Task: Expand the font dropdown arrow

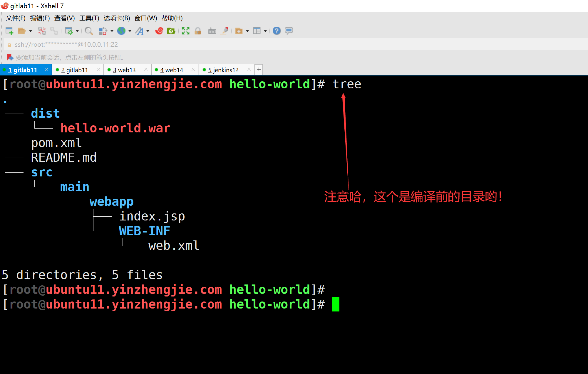Action: point(148,31)
